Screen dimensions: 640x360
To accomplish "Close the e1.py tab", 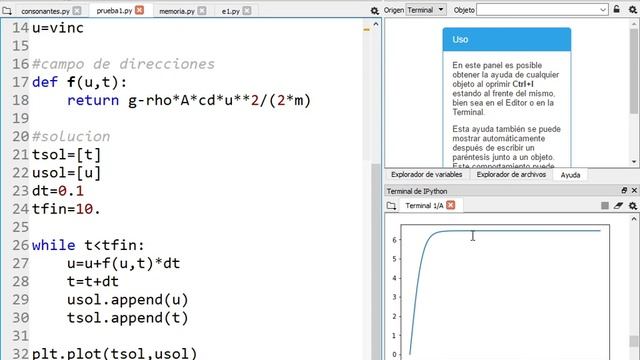I will [x=247, y=11].
